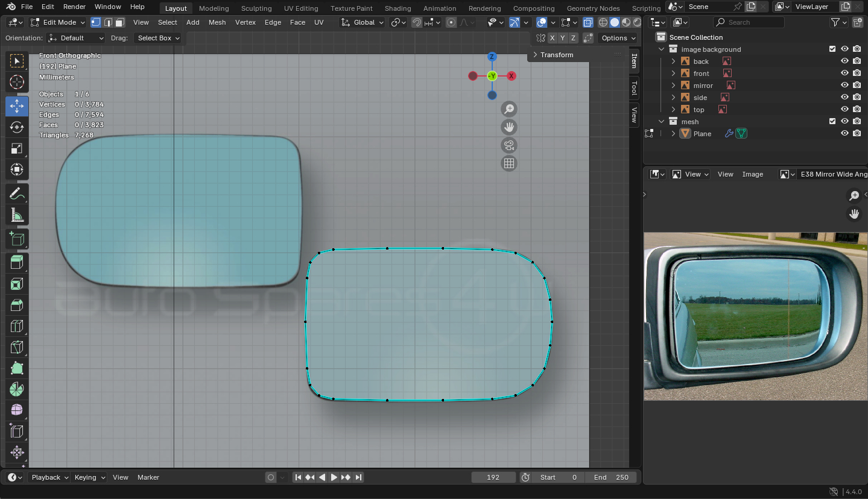868x499 pixels.
Task: Activate the Cursor tool
Action: pos(17,83)
